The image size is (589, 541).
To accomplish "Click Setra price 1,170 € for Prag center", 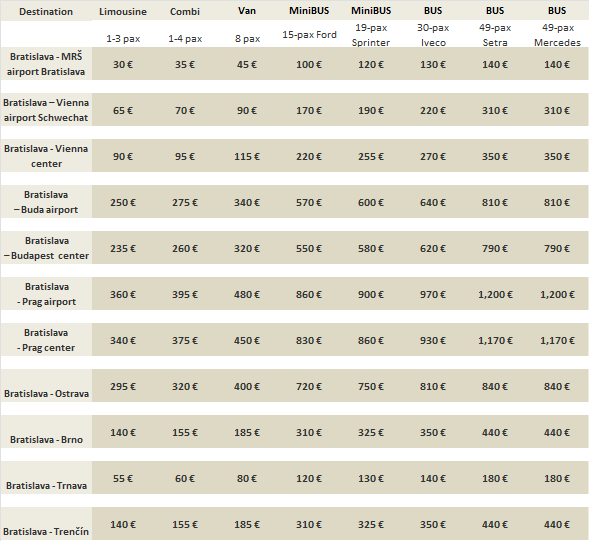I will 495,340.
